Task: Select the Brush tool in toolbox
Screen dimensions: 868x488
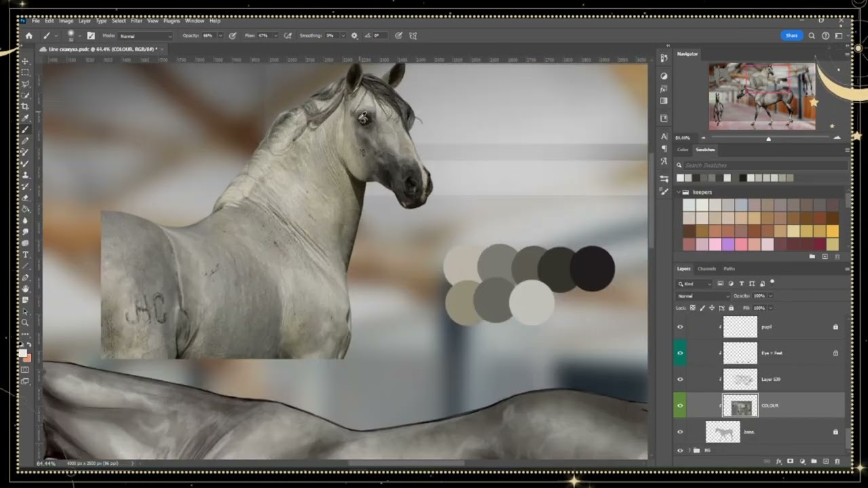Action: [26, 129]
